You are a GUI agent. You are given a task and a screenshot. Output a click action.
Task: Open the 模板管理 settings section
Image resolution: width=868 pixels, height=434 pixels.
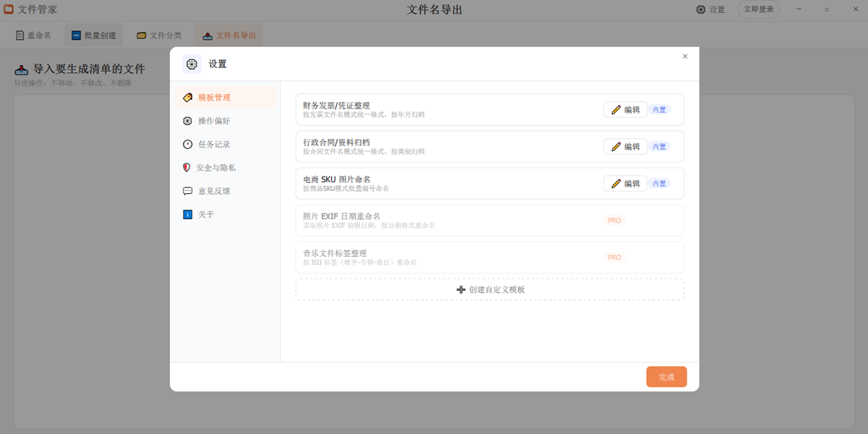click(x=225, y=98)
